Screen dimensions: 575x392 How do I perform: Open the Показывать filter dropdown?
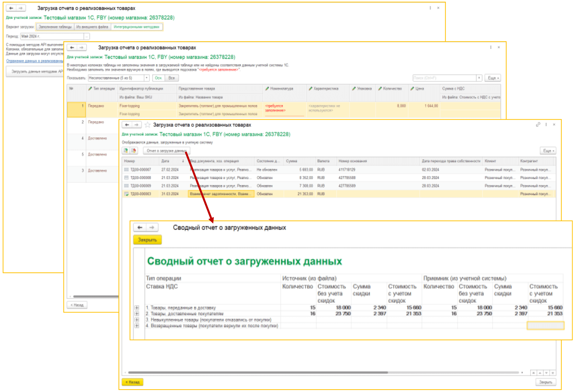point(147,78)
